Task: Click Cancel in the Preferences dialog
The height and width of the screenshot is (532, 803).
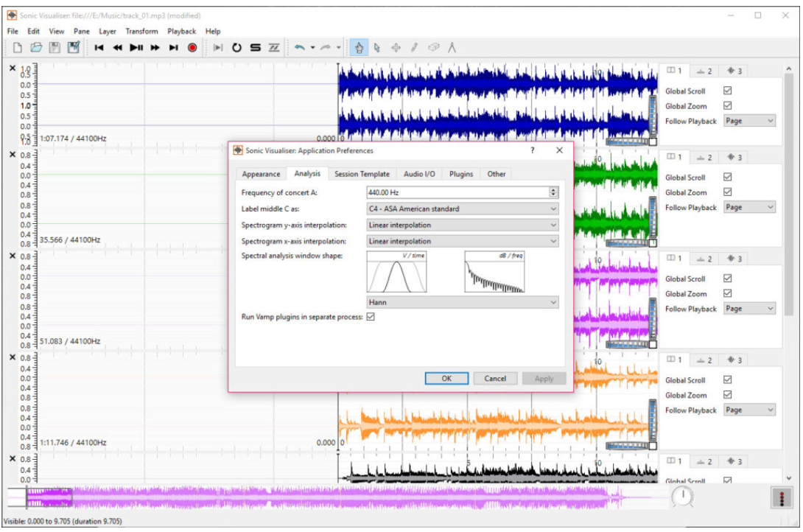Action: pos(495,378)
